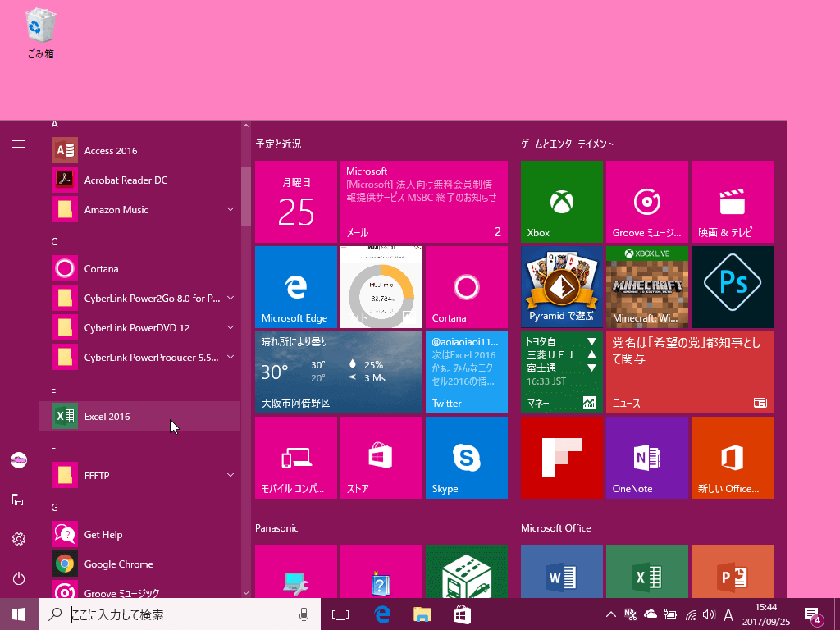Viewport: 840px width, 630px height.
Task: Click the volume icon in system tray
Action: click(x=709, y=614)
